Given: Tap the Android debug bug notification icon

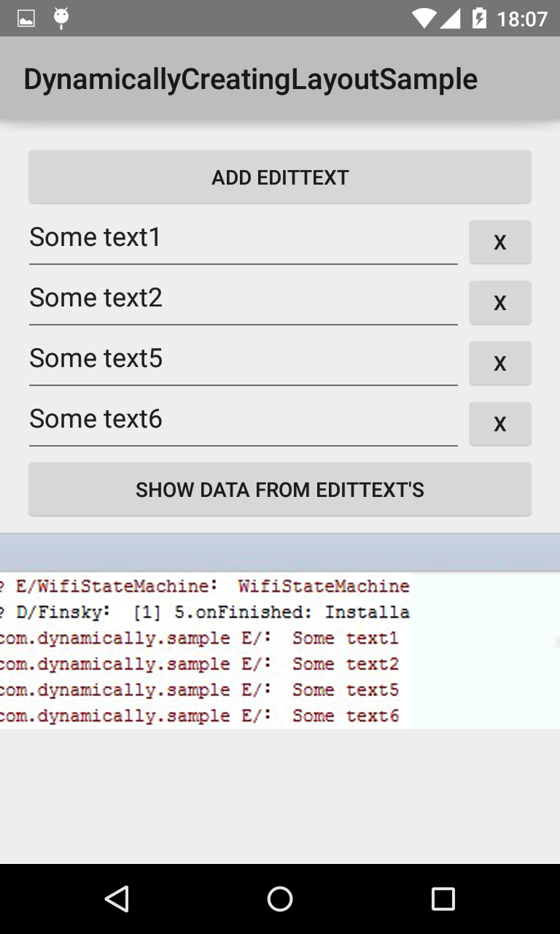Looking at the screenshot, I should pos(61,18).
